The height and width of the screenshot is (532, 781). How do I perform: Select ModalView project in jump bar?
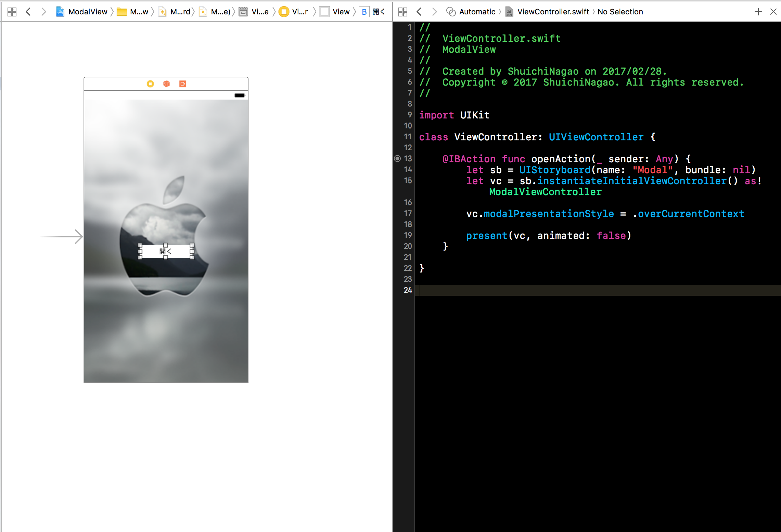[82, 12]
